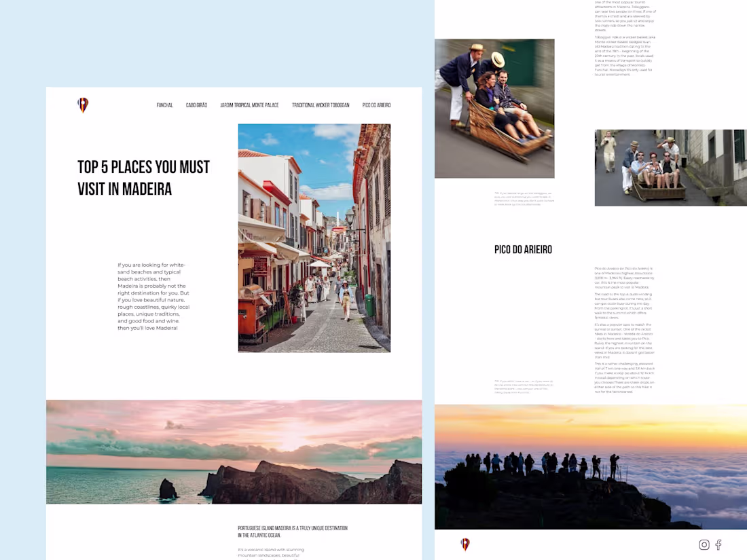Open the Instagram icon in the footer
The height and width of the screenshot is (560, 747).
click(704, 544)
